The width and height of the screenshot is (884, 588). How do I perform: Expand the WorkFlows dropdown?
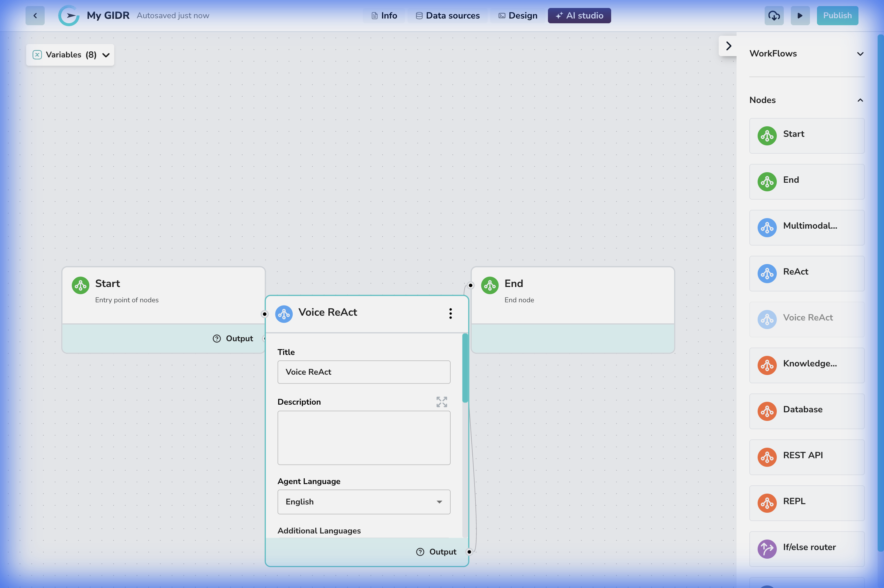pyautogui.click(x=860, y=54)
